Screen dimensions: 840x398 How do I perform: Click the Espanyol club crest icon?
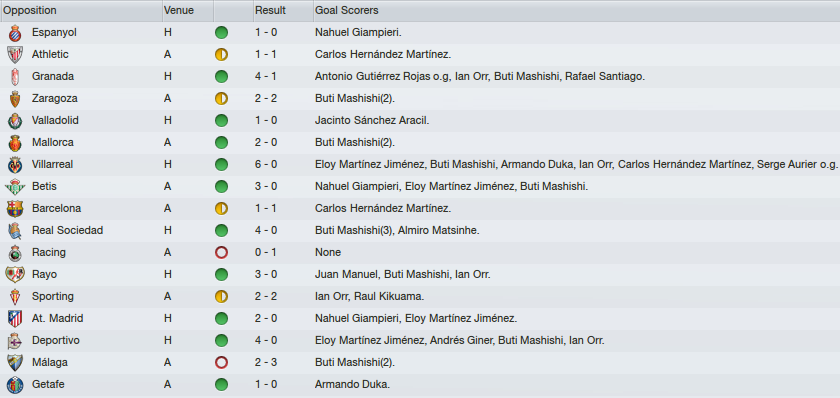[14, 33]
